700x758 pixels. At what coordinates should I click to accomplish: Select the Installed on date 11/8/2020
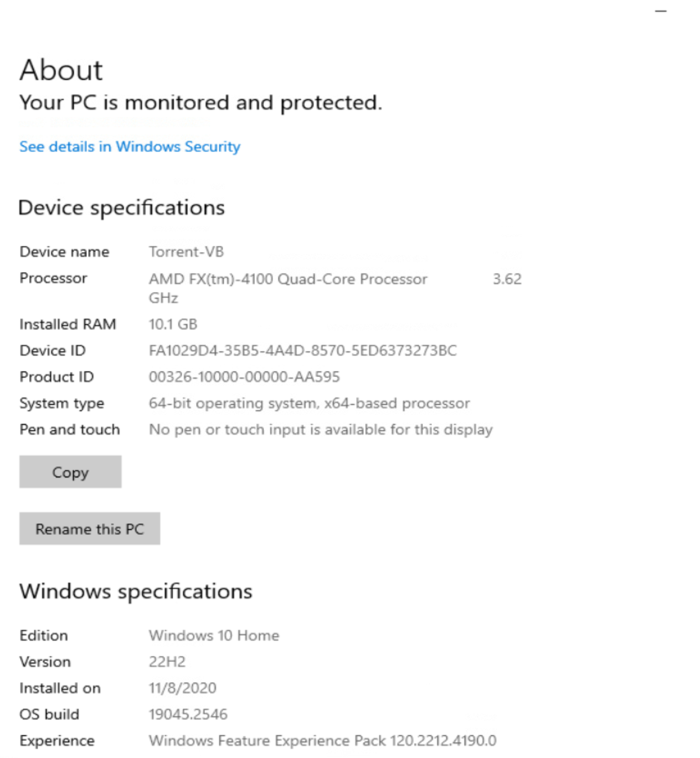point(182,688)
